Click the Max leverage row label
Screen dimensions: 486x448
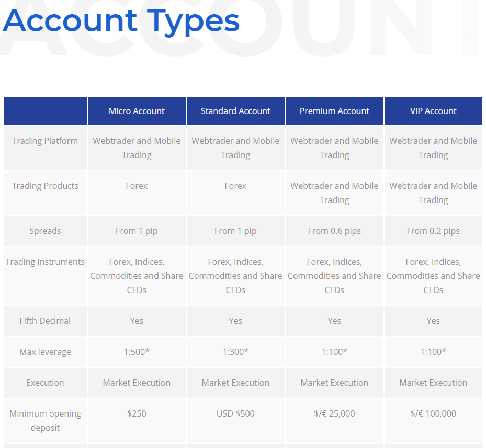[45, 352]
